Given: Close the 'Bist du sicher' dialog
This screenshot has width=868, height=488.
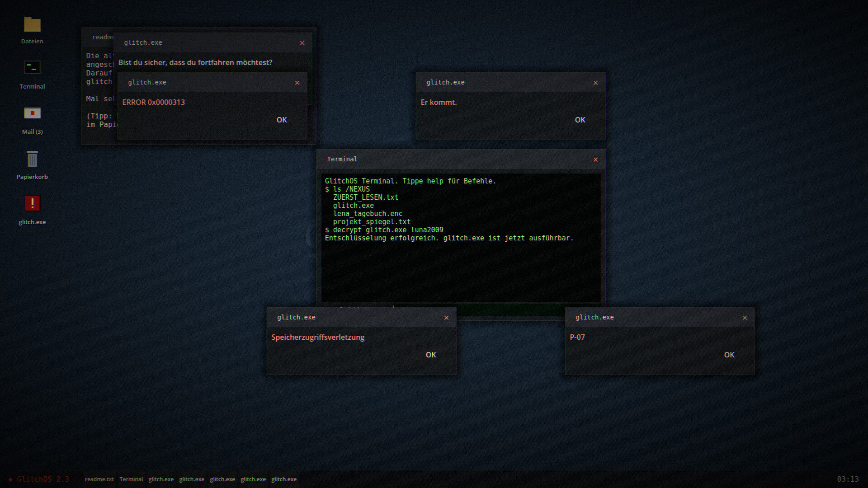Looking at the screenshot, I should click(302, 43).
